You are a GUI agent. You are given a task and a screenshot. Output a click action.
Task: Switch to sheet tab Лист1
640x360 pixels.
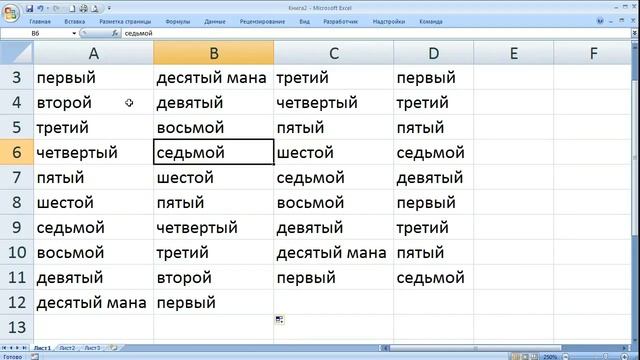pyautogui.click(x=42, y=348)
